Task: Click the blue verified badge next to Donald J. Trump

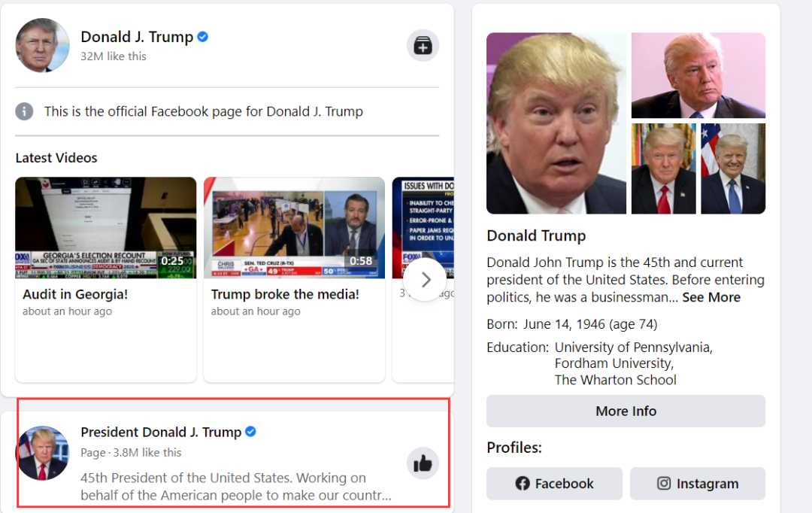Action: click(203, 37)
